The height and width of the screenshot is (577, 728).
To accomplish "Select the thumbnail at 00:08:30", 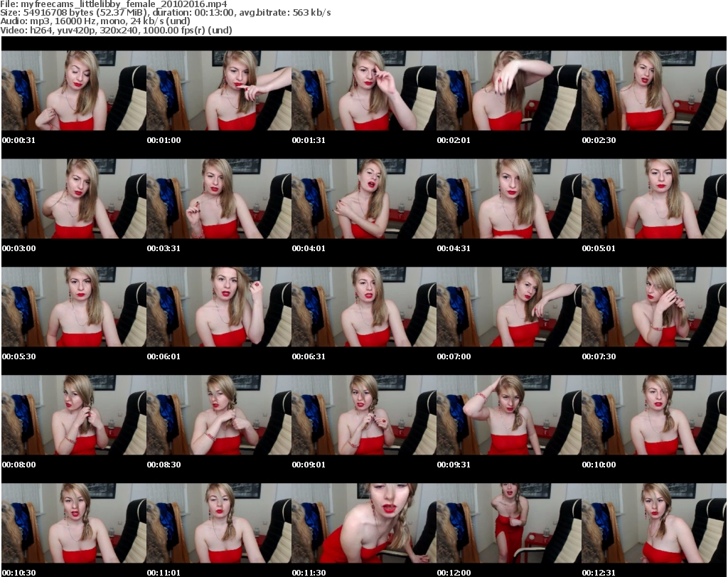I will (219, 415).
